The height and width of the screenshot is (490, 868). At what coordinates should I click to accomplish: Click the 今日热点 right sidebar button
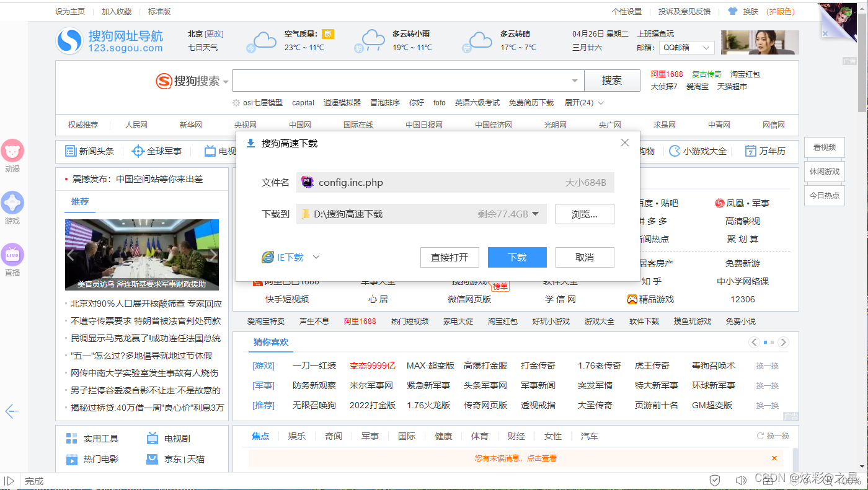pyautogui.click(x=825, y=195)
